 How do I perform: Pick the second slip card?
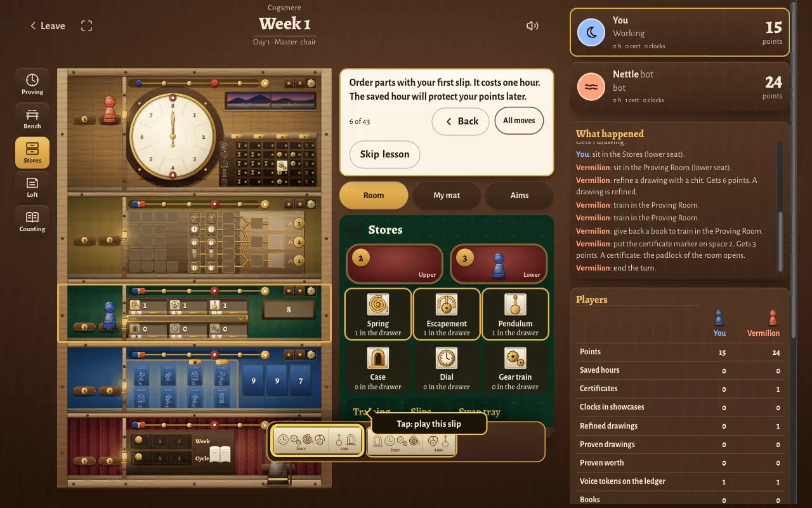tap(412, 440)
